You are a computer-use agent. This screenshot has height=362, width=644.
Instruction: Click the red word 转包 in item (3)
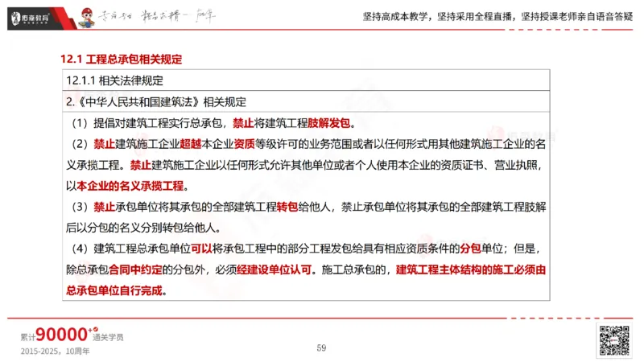pyautogui.click(x=287, y=207)
